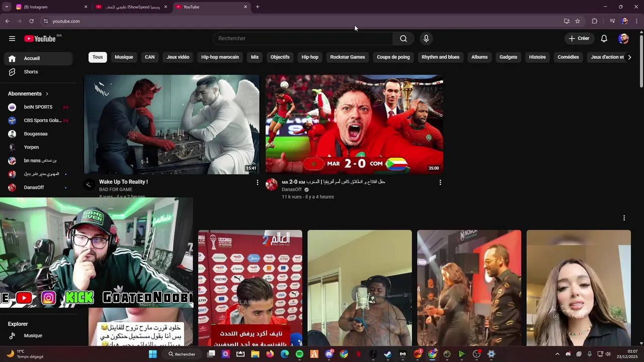This screenshot has height=362, width=644.
Task: View site information icon in address bar
Action: coord(46,21)
